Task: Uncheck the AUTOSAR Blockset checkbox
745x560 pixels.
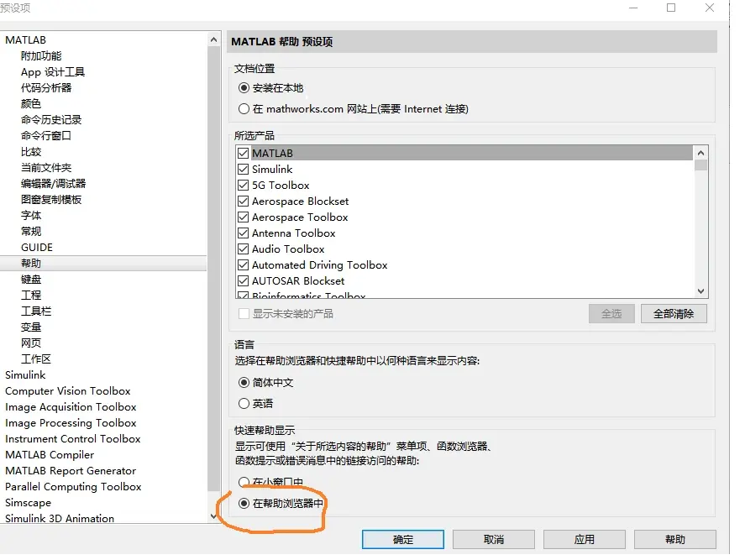Action: 244,280
